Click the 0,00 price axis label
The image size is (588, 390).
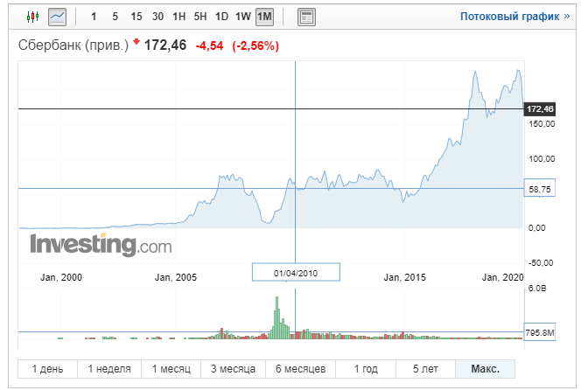pos(537,227)
